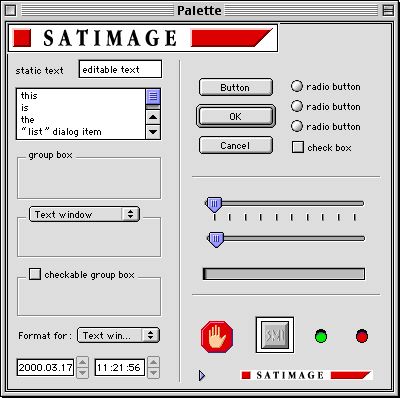This screenshot has height=398, width=400.
Task: Increment the date with the up arrow
Action: [x=82, y=362]
